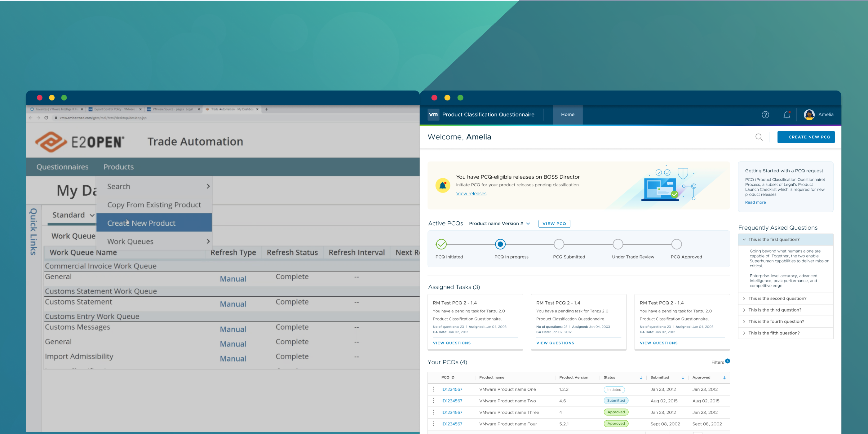Click Amelia's profile avatar

810,115
